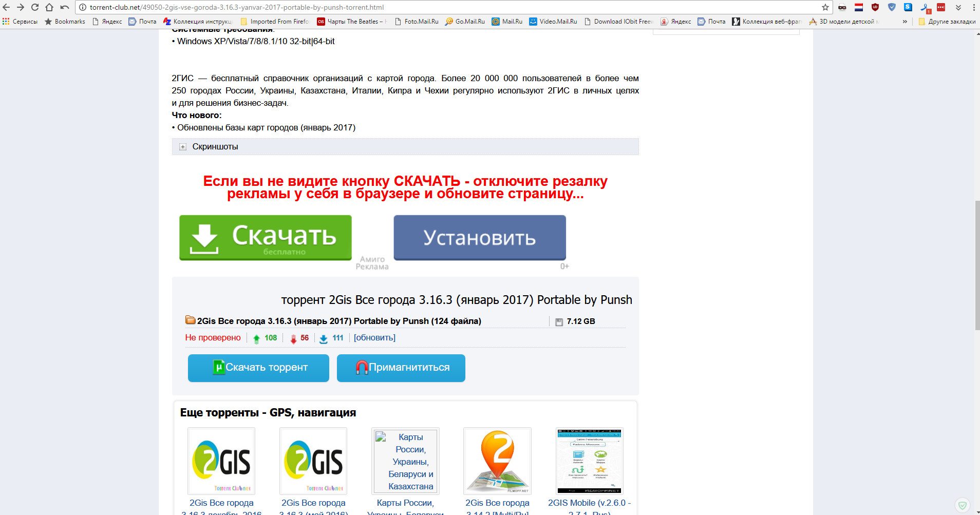The height and width of the screenshot is (515, 980).
Task: Click the 108 seeders count
Action: [x=270, y=338]
